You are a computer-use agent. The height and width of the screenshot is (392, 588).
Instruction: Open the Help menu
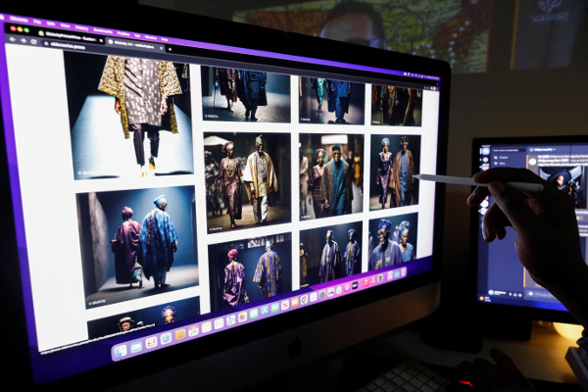165,39
